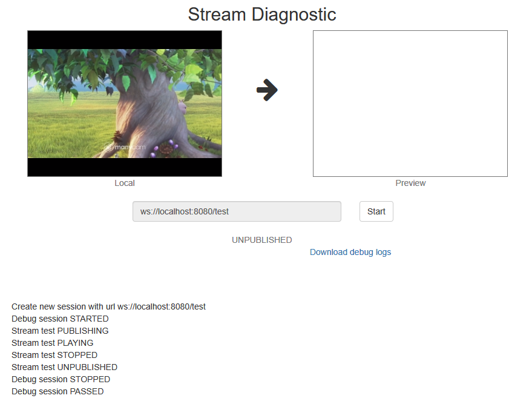Select the 'Create new session with url' log line
The height and width of the screenshot is (404, 532).
tap(108, 306)
